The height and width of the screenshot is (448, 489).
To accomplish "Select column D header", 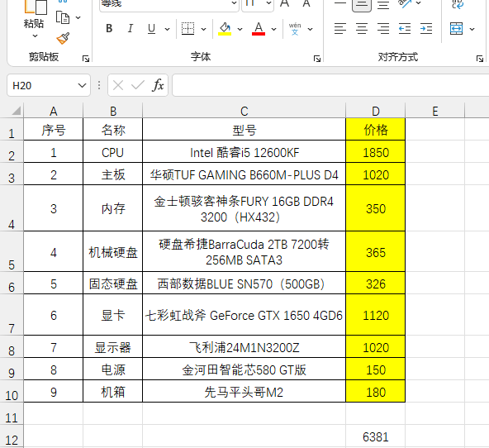I will (x=376, y=111).
